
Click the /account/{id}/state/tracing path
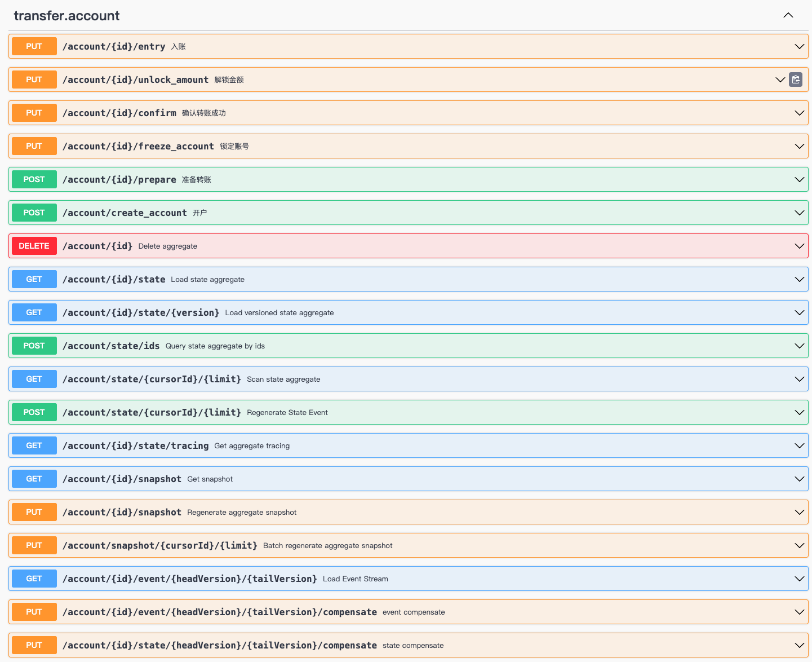pyautogui.click(x=135, y=445)
